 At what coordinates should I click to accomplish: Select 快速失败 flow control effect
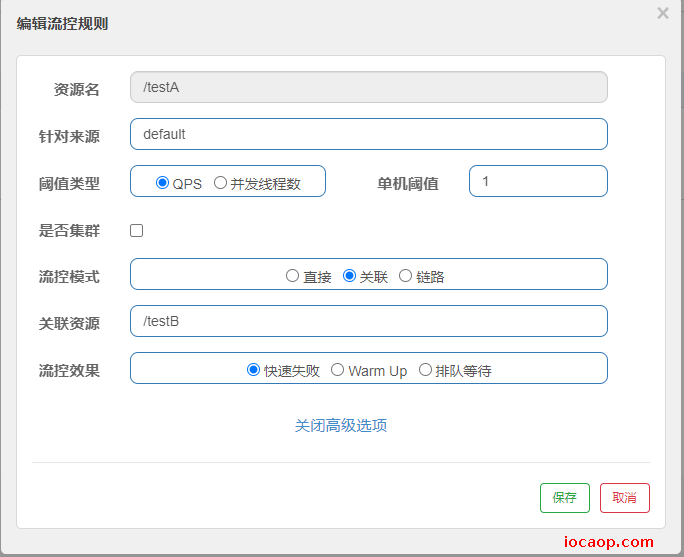pyautogui.click(x=253, y=370)
